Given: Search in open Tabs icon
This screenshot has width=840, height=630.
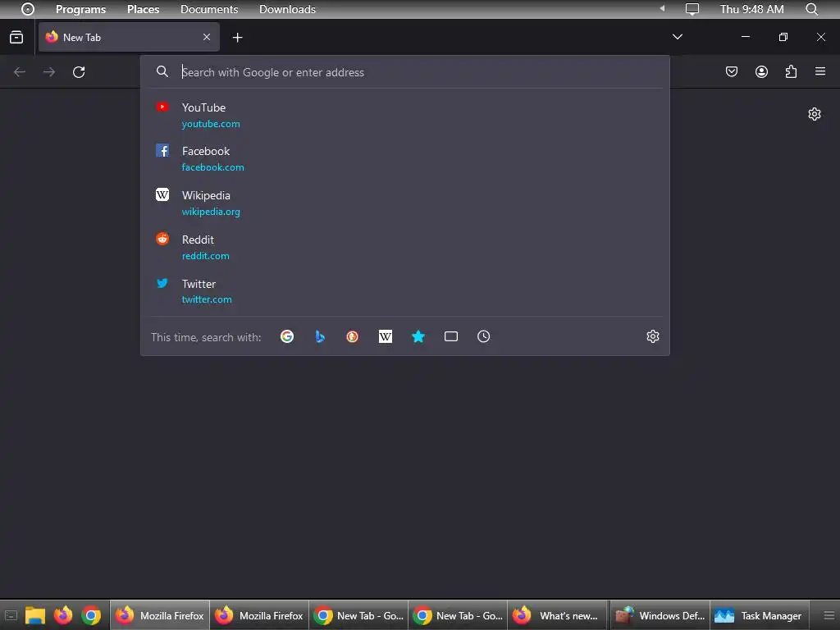Looking at the screenshot, I should click(x=451, y=336).
